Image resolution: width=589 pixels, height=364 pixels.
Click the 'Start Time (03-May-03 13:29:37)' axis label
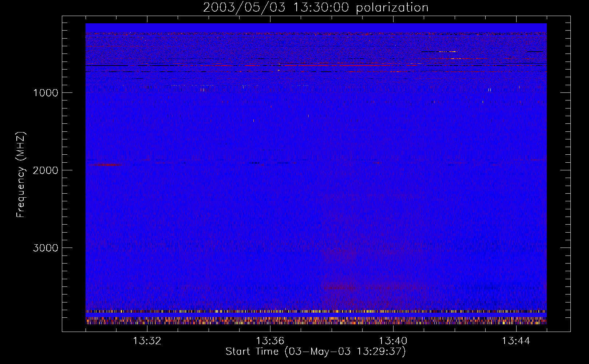click(x=316, y=352)
